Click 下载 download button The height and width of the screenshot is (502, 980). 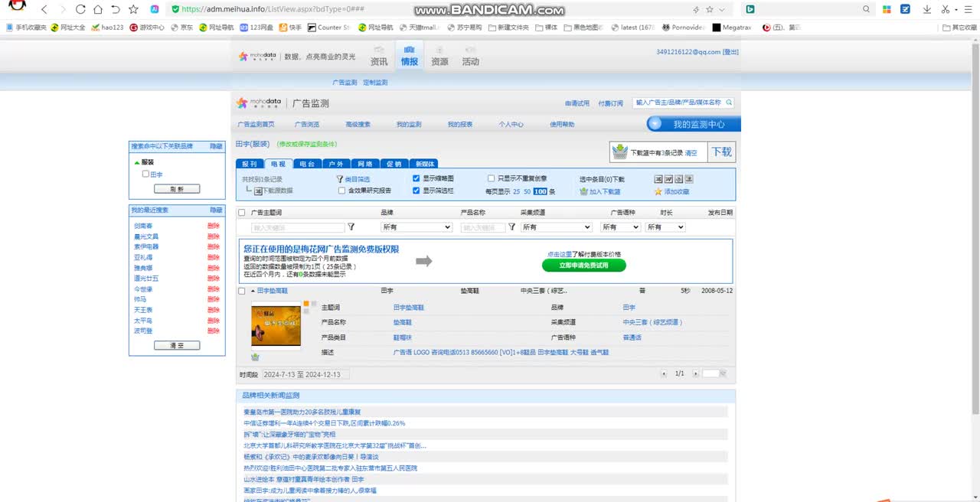click(722, 152)
